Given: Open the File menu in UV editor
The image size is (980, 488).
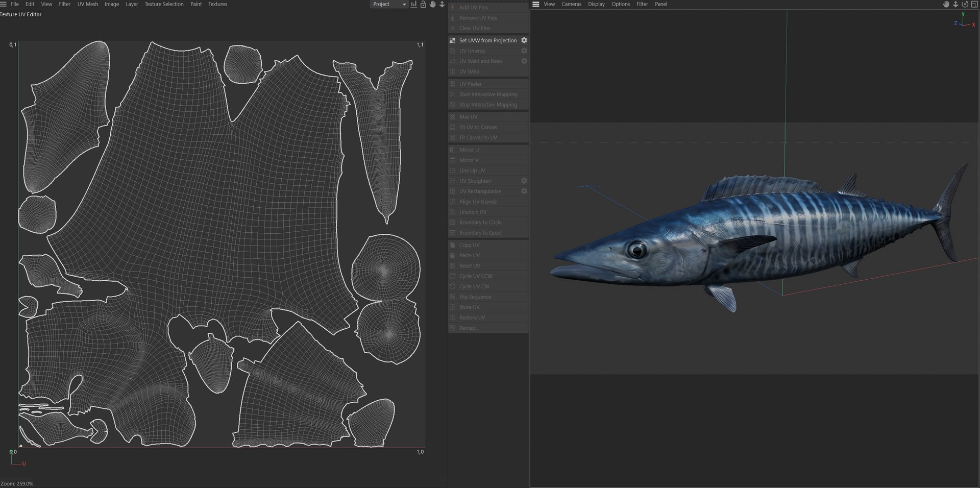Looking at the screenshot, I should click(x=15, y=4).
